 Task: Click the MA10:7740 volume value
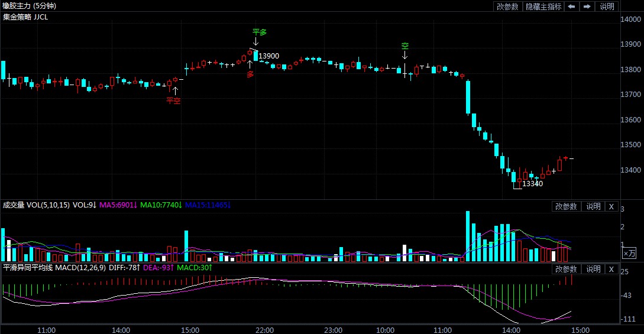[161, 205]
